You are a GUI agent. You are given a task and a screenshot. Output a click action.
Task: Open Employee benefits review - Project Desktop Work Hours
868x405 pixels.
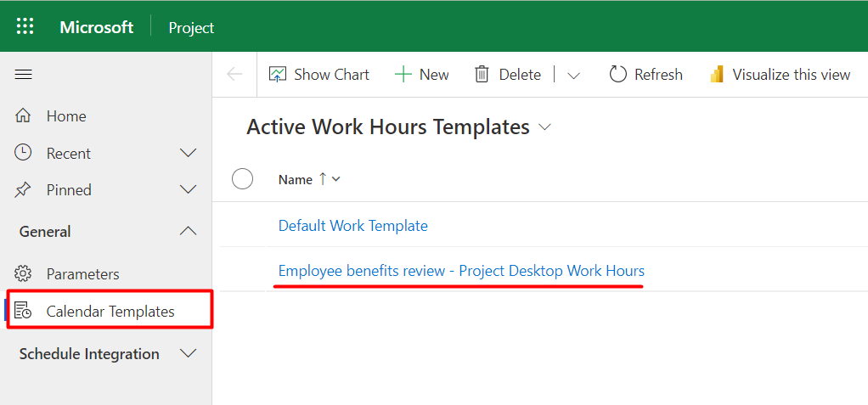tap(461, 271)
